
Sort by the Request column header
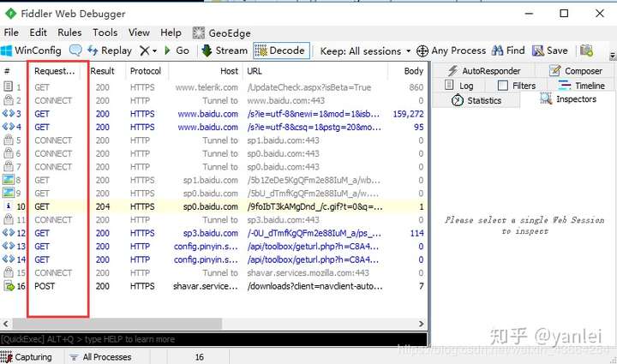[54, 71]
